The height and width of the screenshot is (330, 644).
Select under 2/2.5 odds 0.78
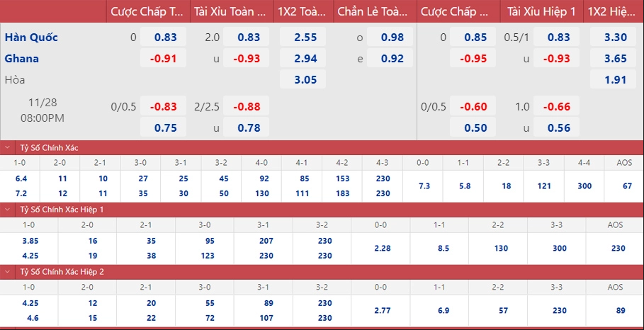pyautogui.click(x=247, y=127)
